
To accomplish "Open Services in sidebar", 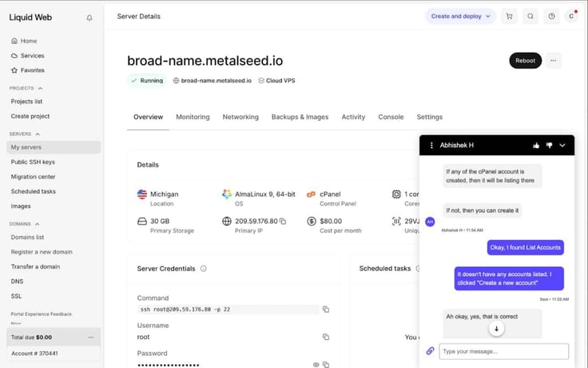I will tap(28, 55).
